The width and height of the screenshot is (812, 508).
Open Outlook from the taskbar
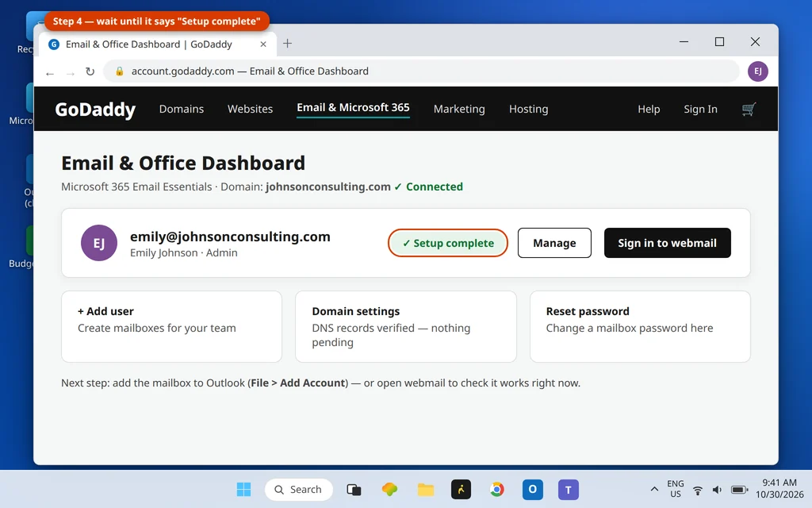[x=532, y=489]
